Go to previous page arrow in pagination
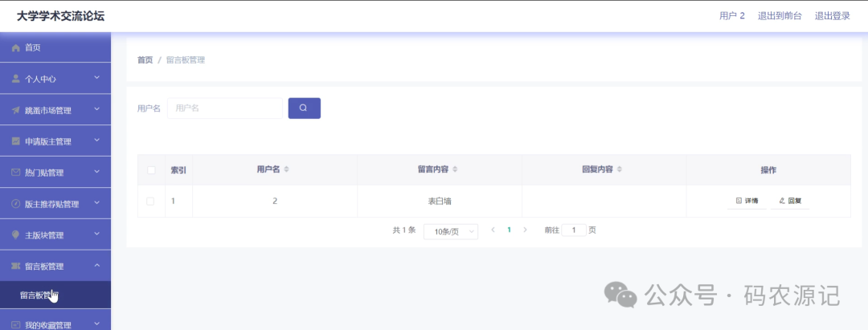868x330 pixels. point(493,230)
